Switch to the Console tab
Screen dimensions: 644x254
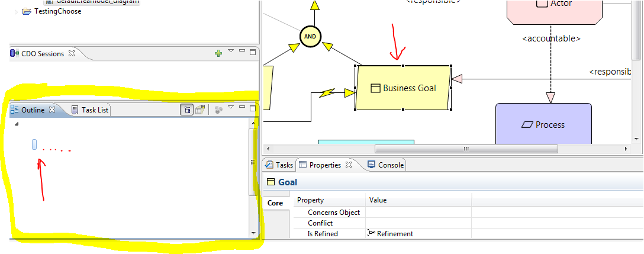tap(386, 165)
